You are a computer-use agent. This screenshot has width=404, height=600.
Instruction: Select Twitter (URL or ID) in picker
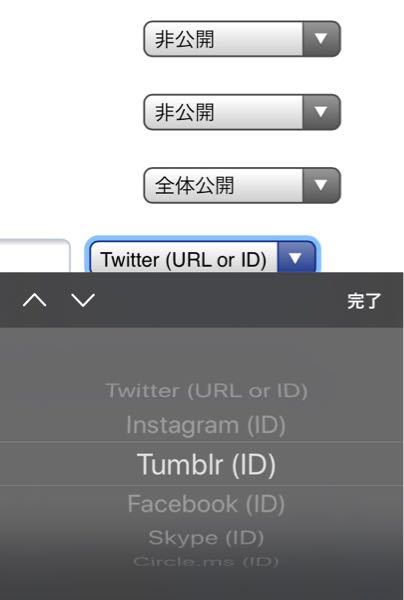coord(207,391)
